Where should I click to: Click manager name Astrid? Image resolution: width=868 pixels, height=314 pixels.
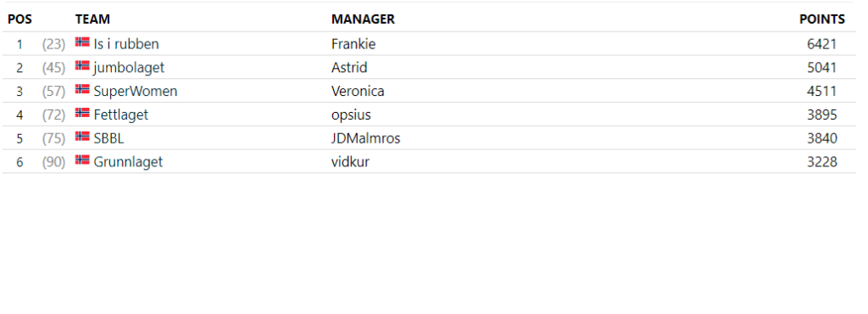pyautogui.click(x=349, y=68)
